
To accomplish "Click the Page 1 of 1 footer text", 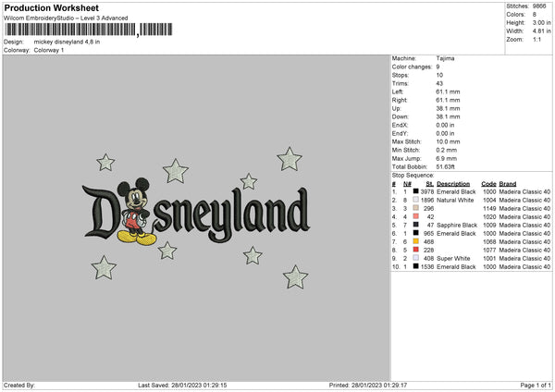I will click(x=536, y=385).
